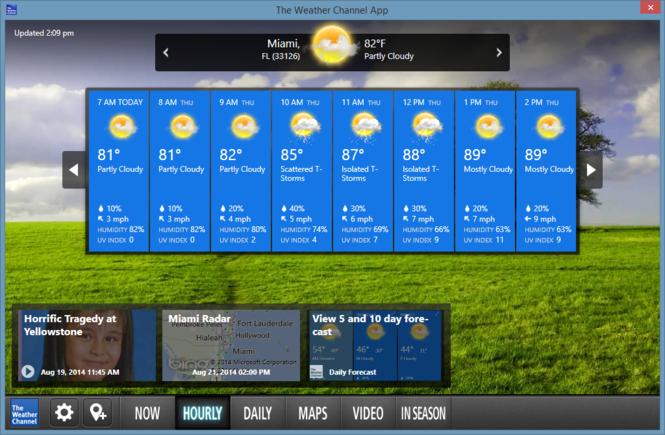Click the 88° temperature at 12 PM
Viewport: 665px width, 435px height.
tap(414, 155)
